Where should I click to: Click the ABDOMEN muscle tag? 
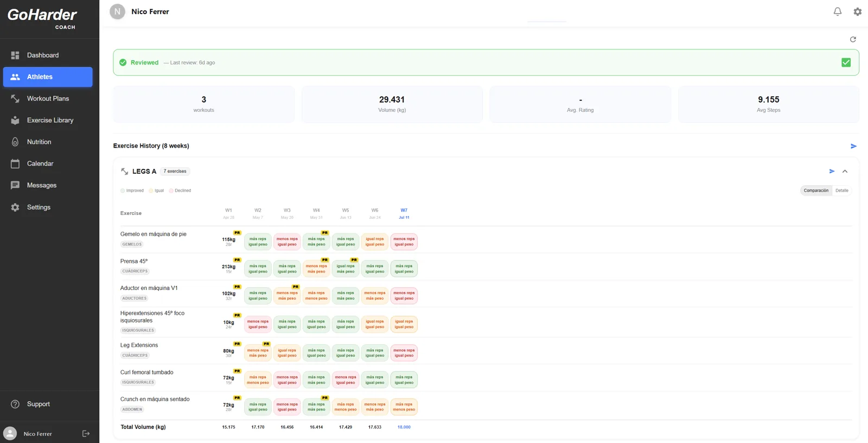(132, 409)
